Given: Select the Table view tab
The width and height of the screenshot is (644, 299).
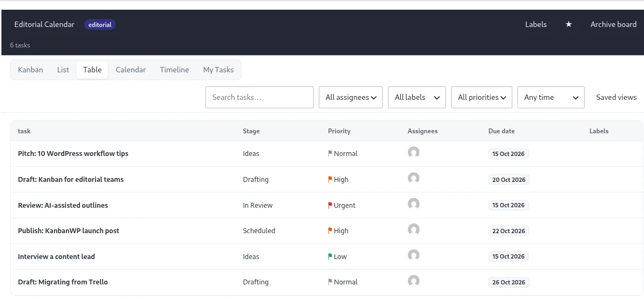Looking at the screenshot, I should 92,70.
